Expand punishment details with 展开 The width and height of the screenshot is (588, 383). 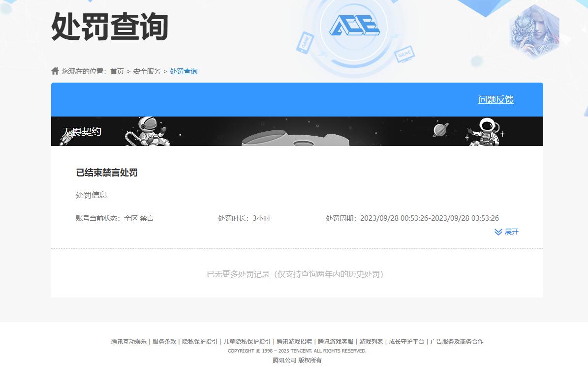point(507,232)
